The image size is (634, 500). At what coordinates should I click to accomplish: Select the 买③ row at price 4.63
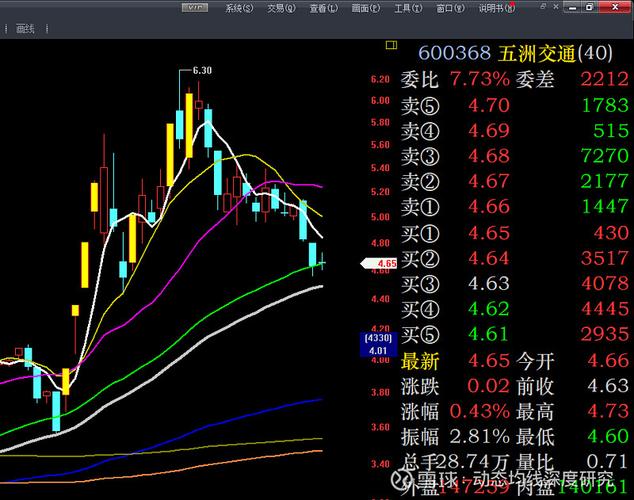click(515, 284)
